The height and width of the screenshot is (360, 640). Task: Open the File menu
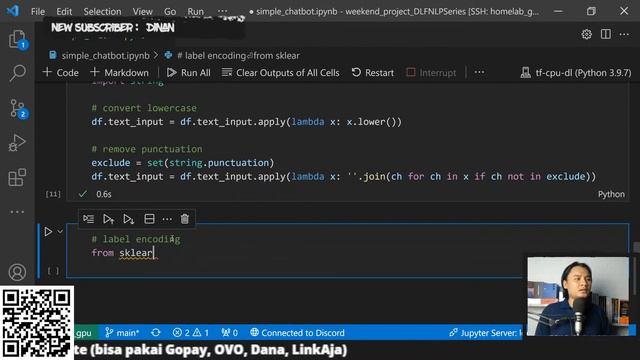[38, 11]
